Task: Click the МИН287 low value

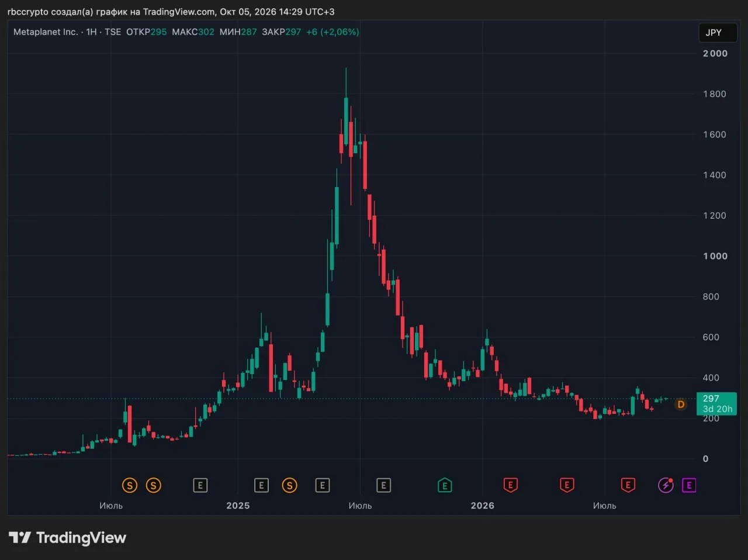Action: click(x=238, y=32)
